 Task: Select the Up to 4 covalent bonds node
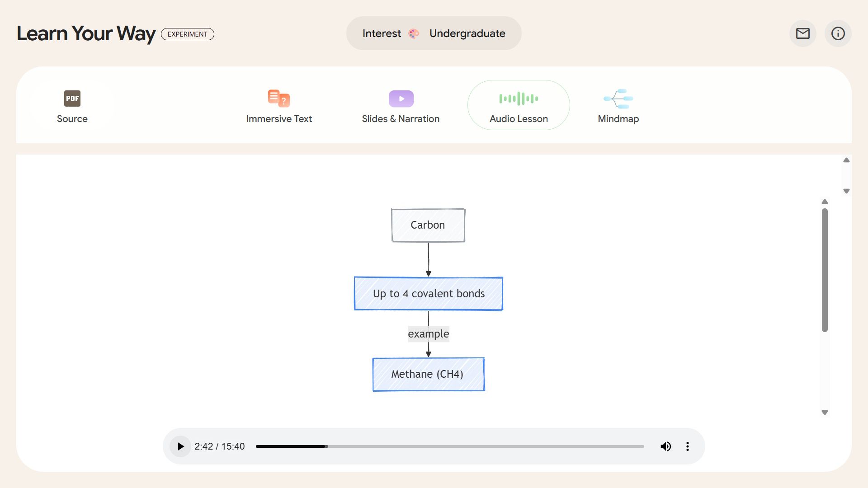[x=429, y=294]
